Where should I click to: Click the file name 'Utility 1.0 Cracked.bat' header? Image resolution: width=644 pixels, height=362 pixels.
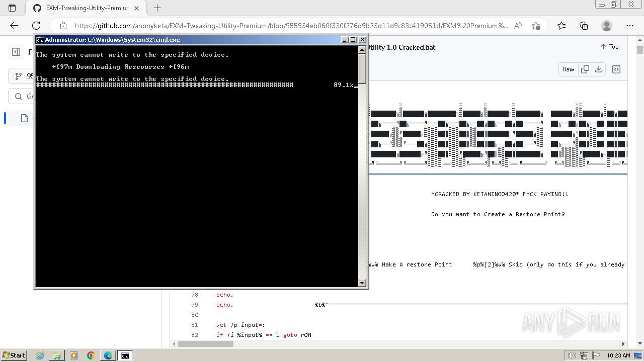(402, 47)
